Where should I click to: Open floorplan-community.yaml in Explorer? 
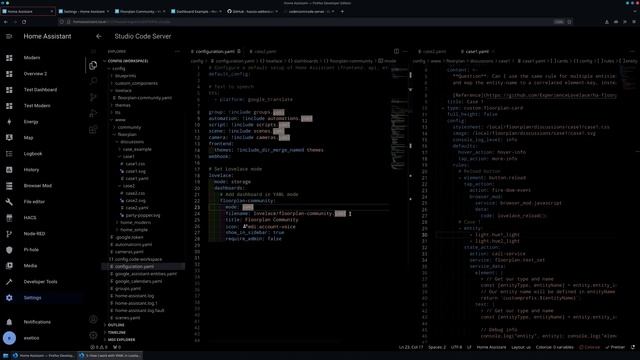tap(145, 98)
